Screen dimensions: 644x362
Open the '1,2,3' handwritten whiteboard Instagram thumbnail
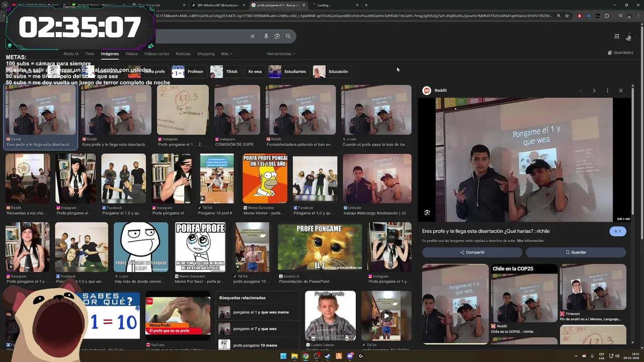coord(183,110)
